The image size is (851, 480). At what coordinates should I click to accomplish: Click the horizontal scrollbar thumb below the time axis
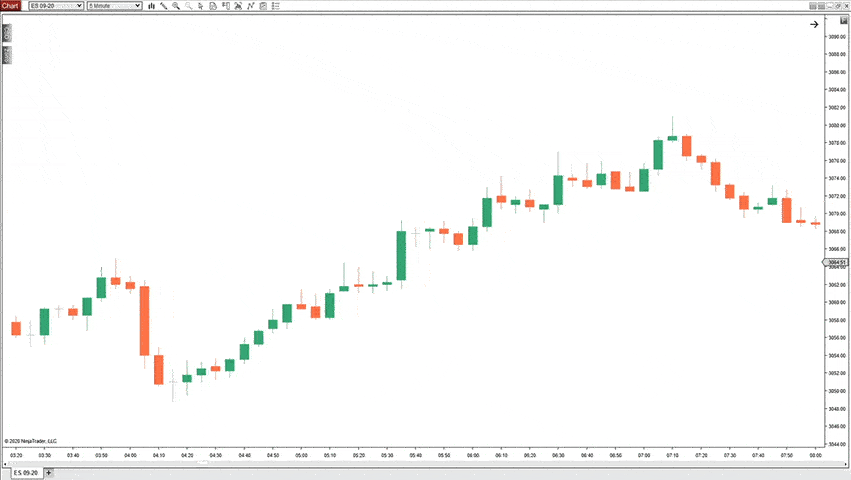[202, 463]
